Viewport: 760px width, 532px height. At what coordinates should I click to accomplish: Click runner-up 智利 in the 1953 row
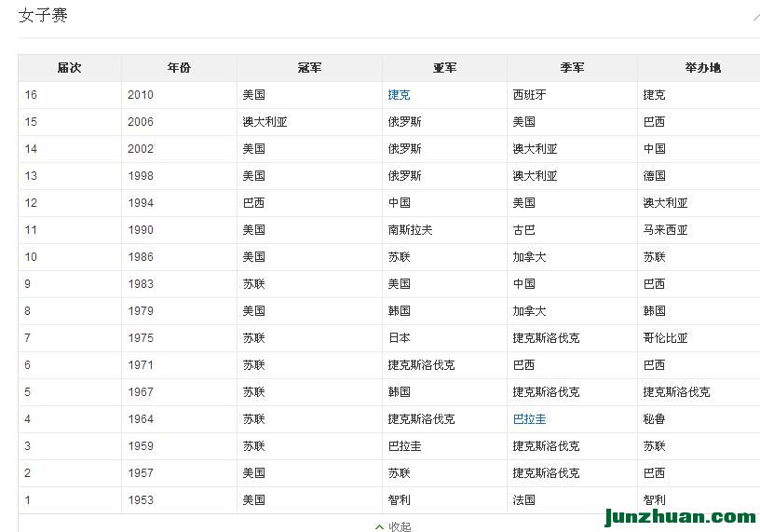tap(399, 500)
